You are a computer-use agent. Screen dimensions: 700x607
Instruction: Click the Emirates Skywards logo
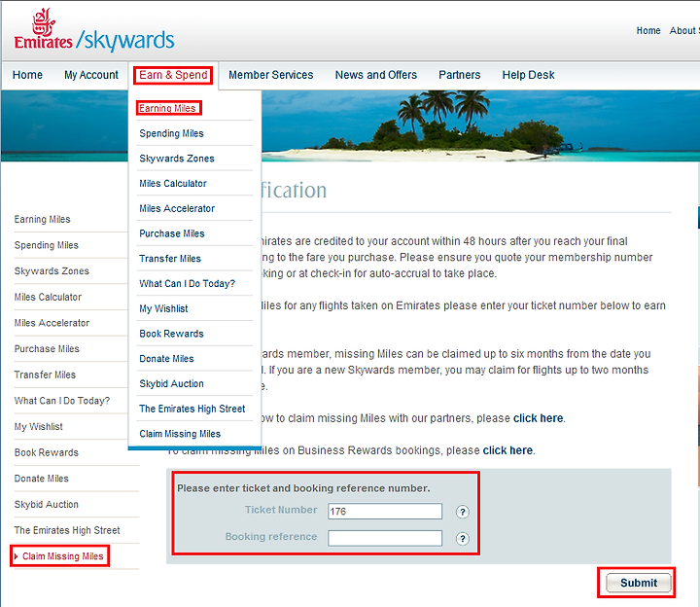[94, 30]
